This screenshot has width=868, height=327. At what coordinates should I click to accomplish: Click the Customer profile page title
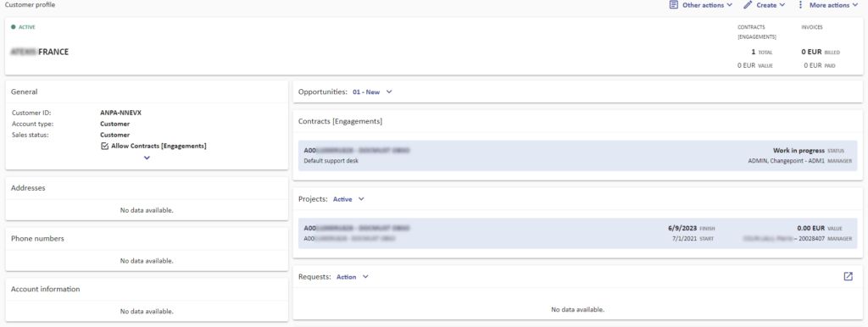click(30, 4)
